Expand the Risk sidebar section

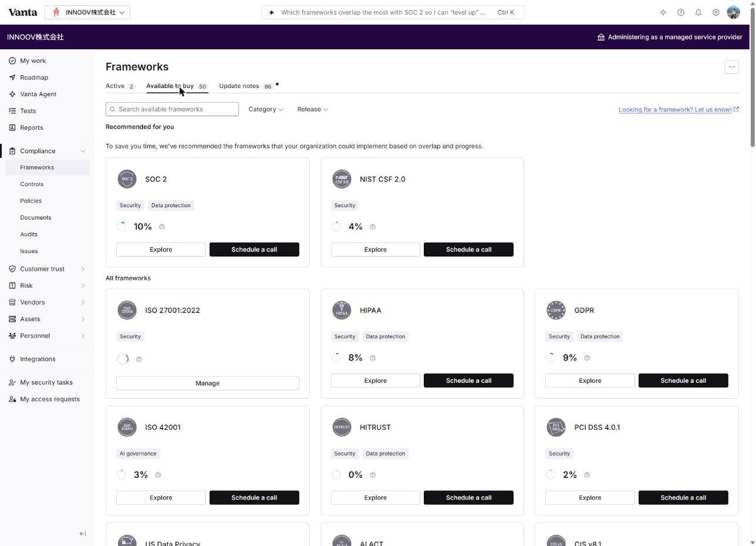(x=83, y=285)
